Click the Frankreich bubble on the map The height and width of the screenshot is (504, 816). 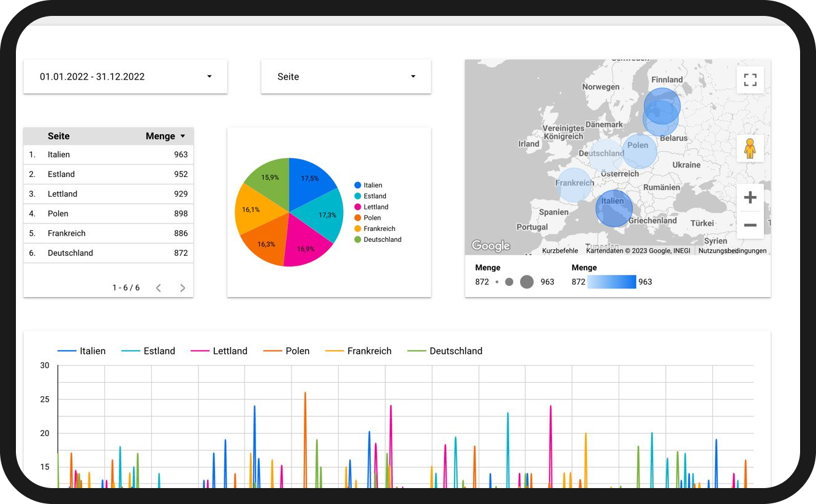[x=575, y=185]
